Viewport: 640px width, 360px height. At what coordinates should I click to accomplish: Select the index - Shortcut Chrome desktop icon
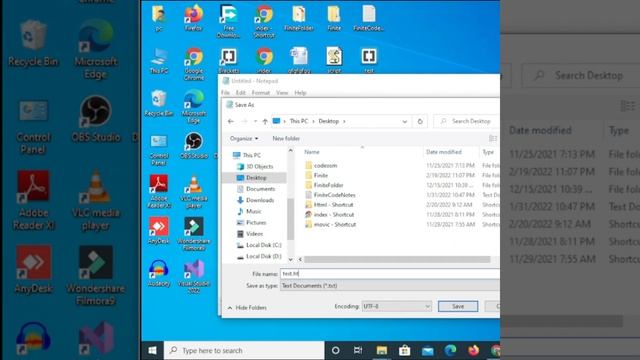coord(264,21)
